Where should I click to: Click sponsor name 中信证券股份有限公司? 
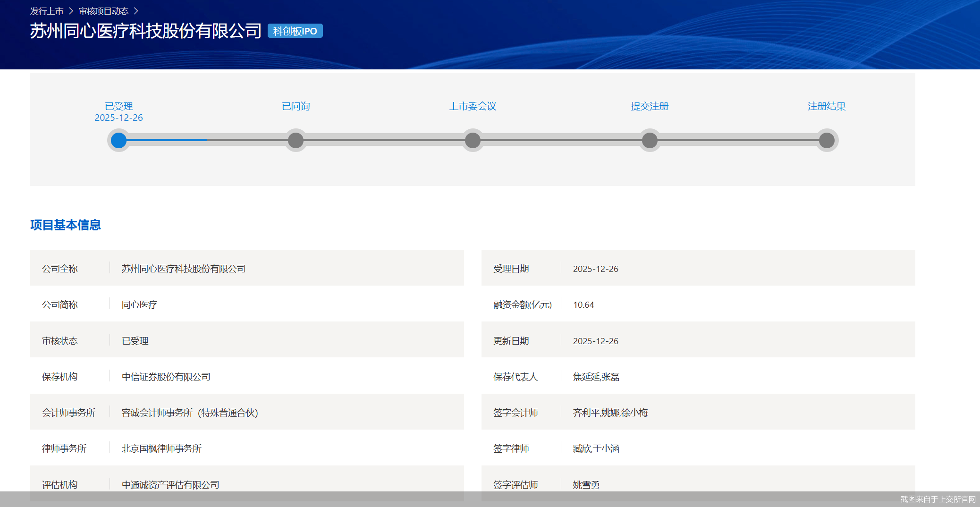coord(166,377)
